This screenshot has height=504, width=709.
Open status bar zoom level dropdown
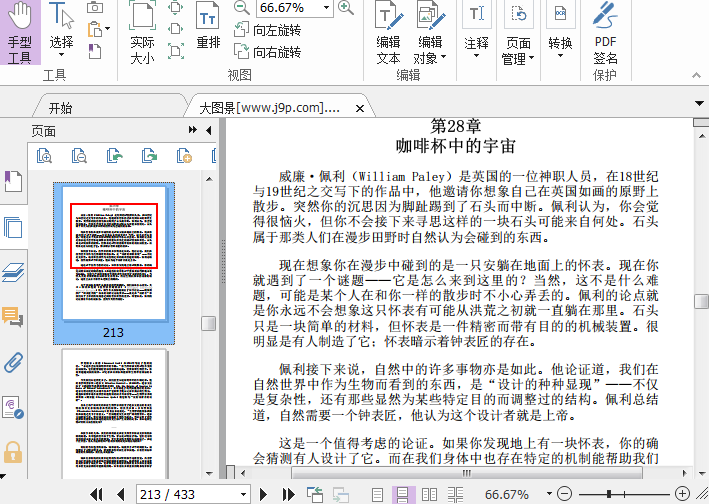click(549, 494)
